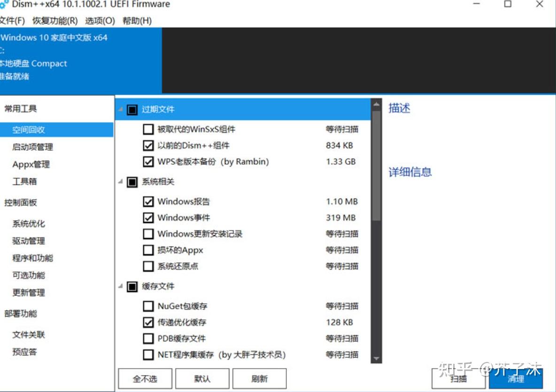Click the Dism++ gear icon in title bar
The image size is (556, 392).
[x=4, y=4]
